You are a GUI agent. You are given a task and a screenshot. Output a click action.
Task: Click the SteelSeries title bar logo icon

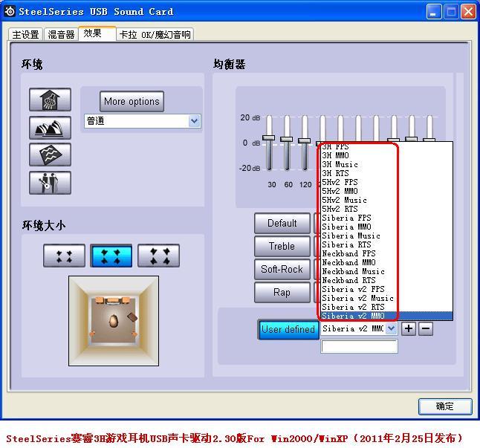[10, 11]
